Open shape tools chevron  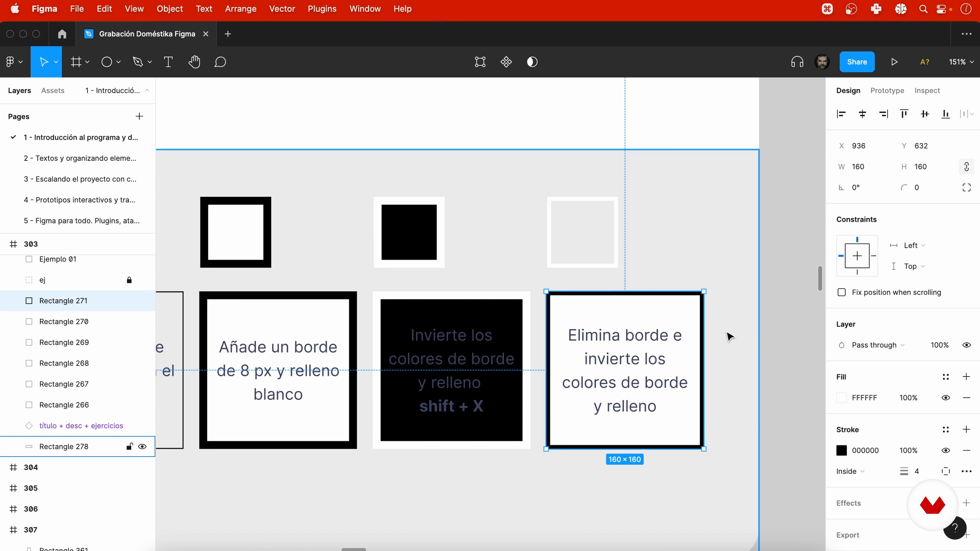coord(118,62)
